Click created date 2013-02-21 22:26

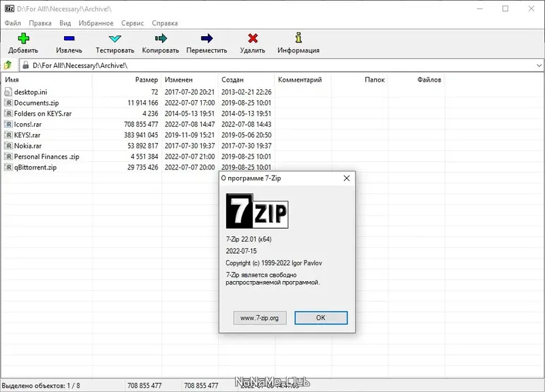(247, 92)
